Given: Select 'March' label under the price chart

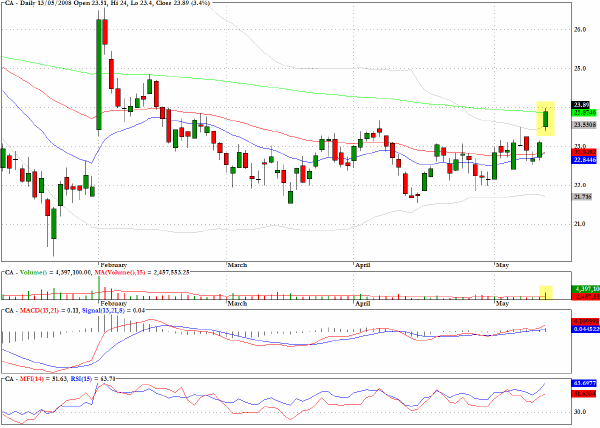Looking at the screenshot, I should (237, 265).
